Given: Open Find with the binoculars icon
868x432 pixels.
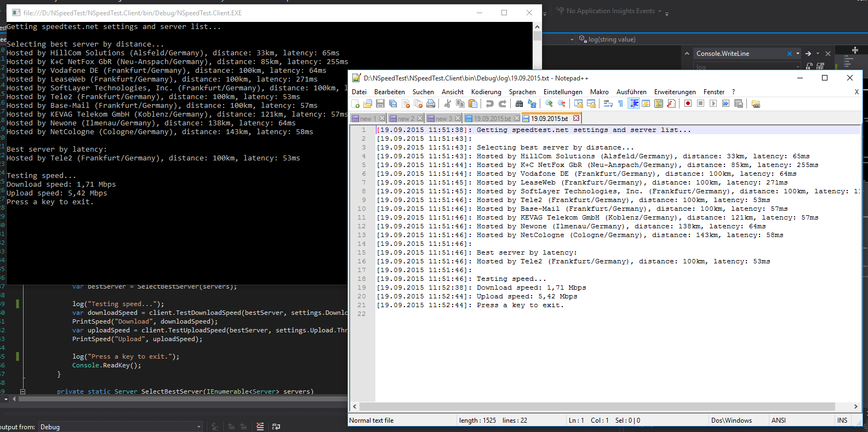Looking at the screenshot, I should click(519, 103).
